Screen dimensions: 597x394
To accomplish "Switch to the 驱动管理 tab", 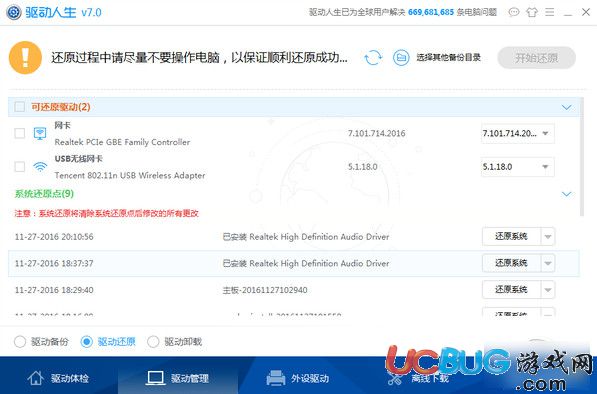I will 178,378.
